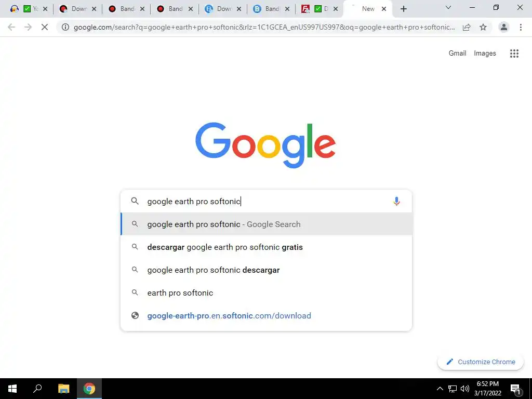532x399 pixels.
Task: Open google-earth-pro.en.softonic.com/download suggestion
Action: pyautogui.click(x=267, y=315)
